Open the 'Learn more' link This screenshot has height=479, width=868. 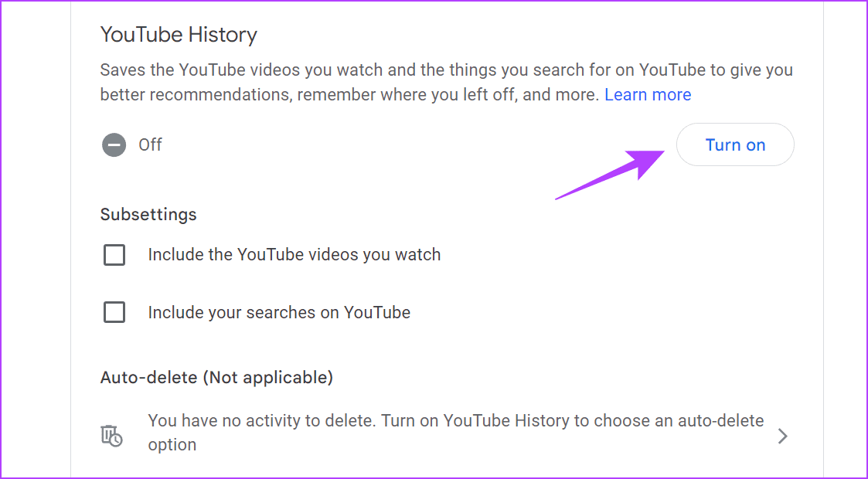648,94
